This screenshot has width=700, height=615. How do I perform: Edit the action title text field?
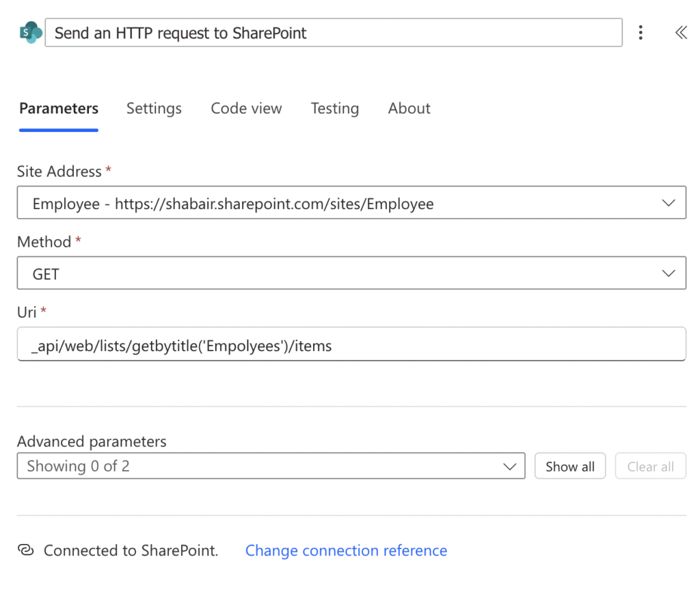point(333,33)
